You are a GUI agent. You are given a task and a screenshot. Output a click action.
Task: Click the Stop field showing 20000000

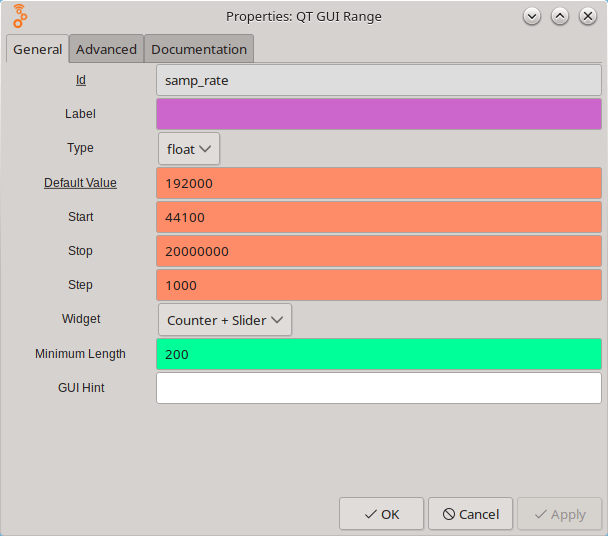(x=379, y=251)
